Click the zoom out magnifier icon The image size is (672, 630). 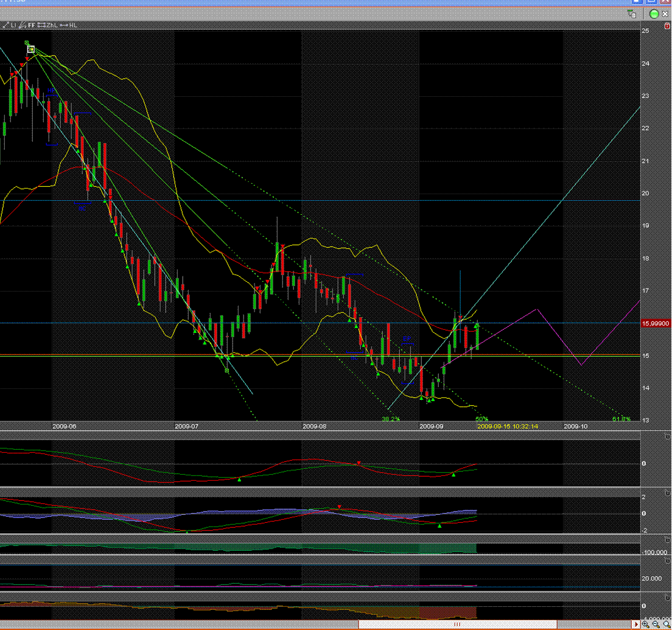click(656, 625)
